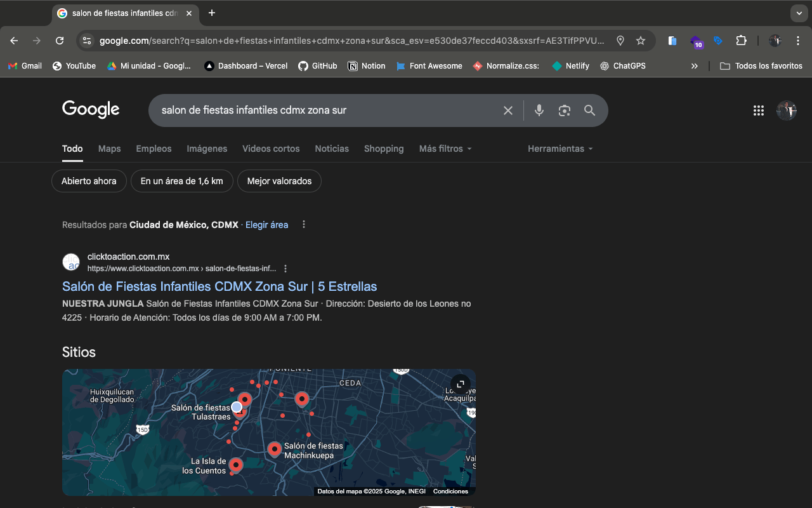Open the Google apps grid icon
The image size is (812, 508).
pos(759,110)
